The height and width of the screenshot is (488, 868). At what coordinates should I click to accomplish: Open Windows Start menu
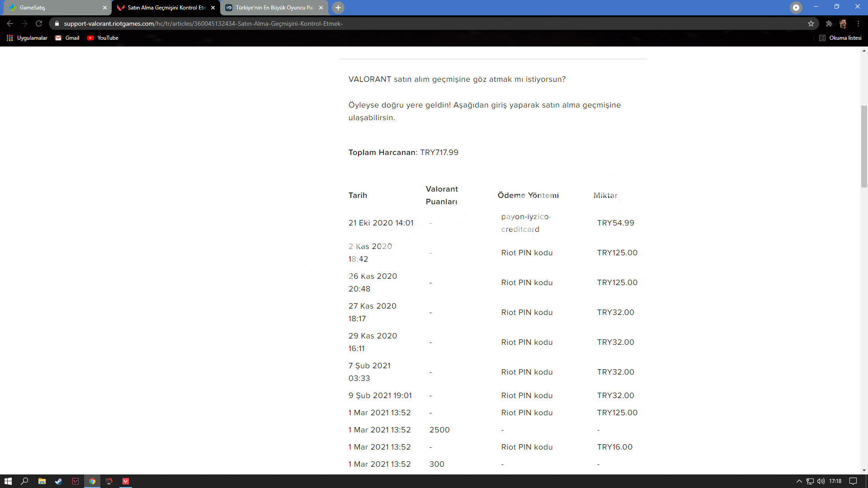tap(8, 481)
